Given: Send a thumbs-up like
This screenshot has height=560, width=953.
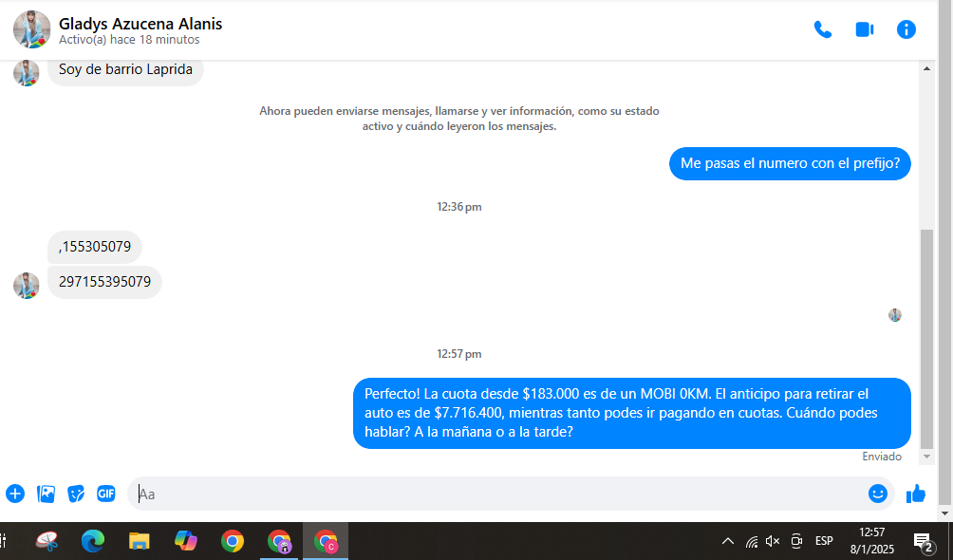Looking at the screenshot, I should (915, 494).
